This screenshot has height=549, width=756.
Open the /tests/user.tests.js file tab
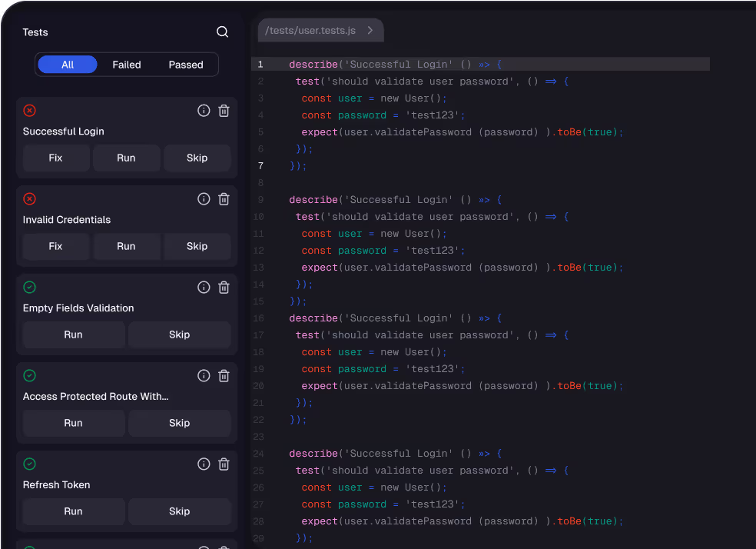[x=320, y=31]
